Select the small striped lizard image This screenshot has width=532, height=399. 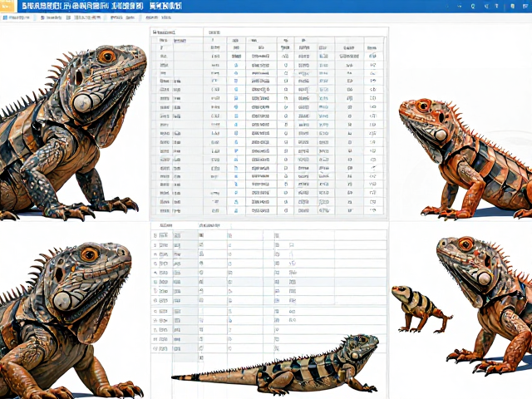pos(421,308)
